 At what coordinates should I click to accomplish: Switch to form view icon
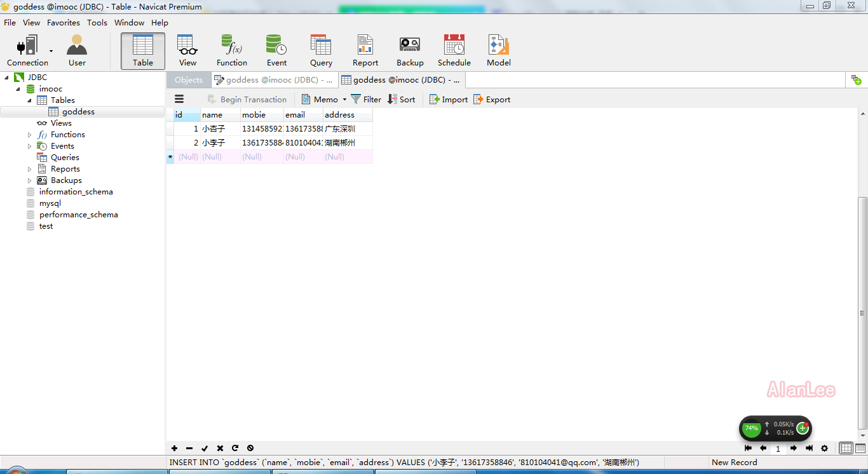(x=860, y=448)
